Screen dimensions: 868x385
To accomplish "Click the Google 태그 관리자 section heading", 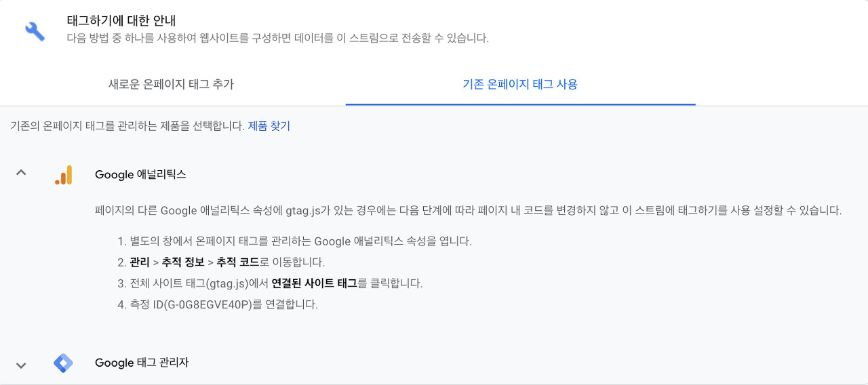I will pyautogui.click(x=142, y=363).
